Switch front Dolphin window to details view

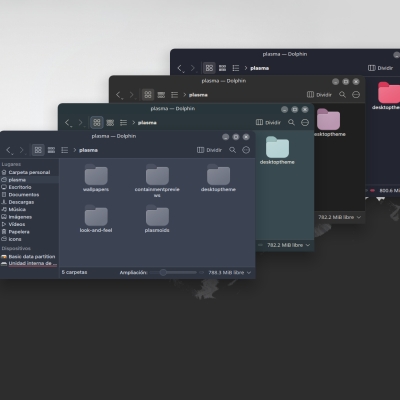click(x=65, y=150)
